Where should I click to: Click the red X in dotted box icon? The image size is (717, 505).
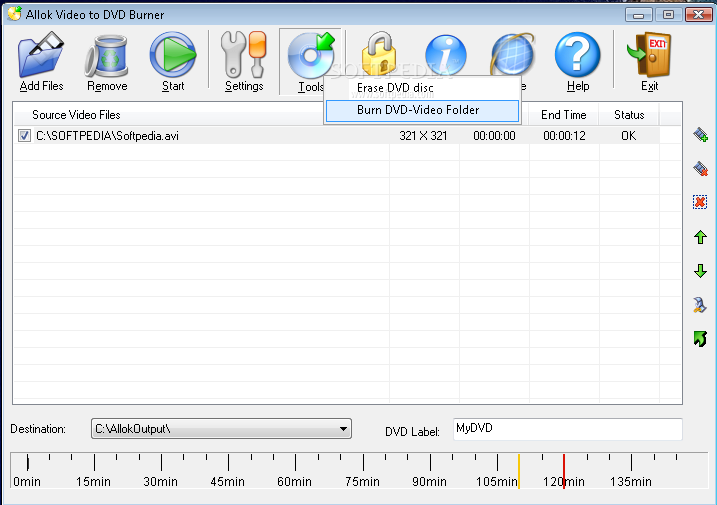[x=700, y=202]
